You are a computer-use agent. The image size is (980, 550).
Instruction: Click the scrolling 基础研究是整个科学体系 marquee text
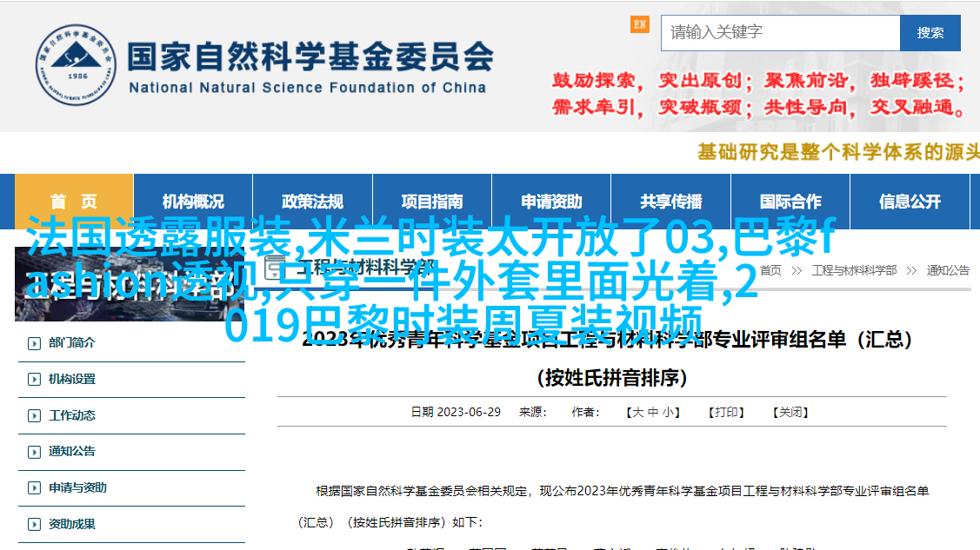(x=838, y=152)
